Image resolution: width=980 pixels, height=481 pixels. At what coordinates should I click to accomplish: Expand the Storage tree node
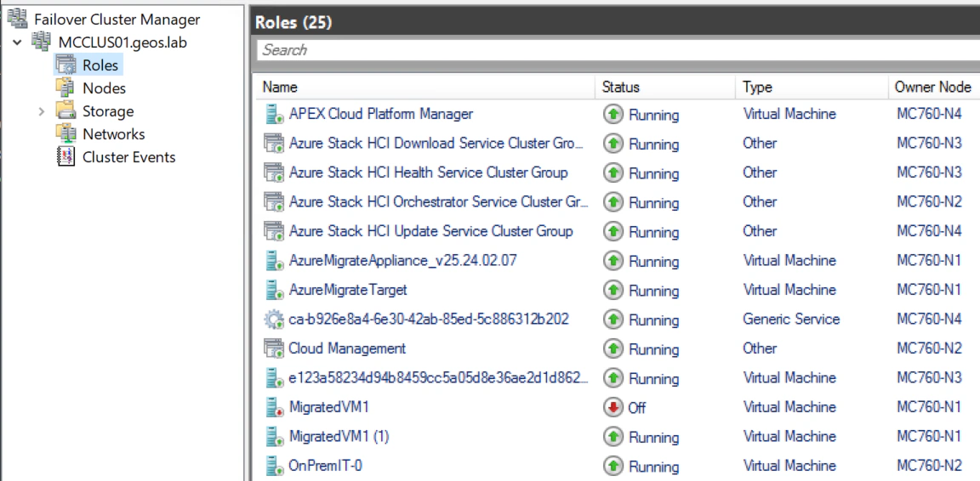click(40, 111)
